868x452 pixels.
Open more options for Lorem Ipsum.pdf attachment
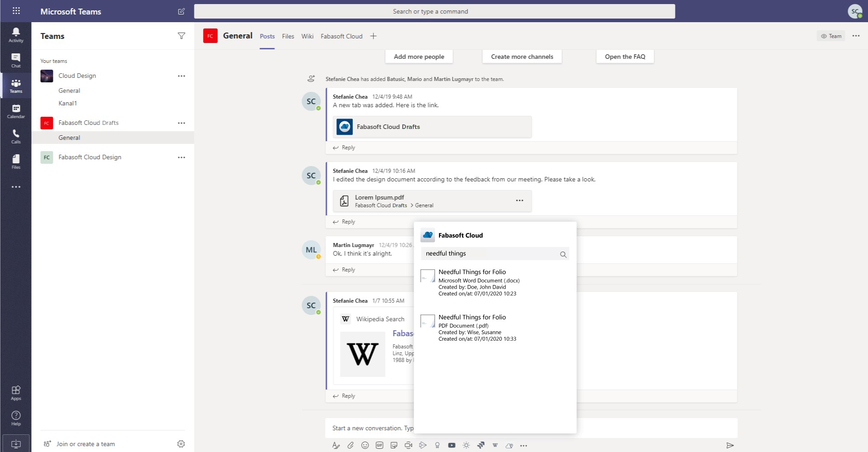point(519,200)
